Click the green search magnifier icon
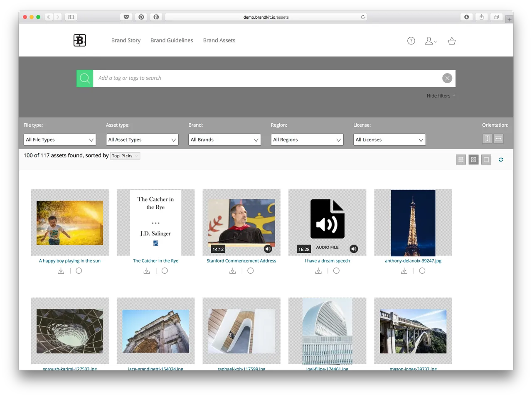Screen dimensions: 532x397 85,78
